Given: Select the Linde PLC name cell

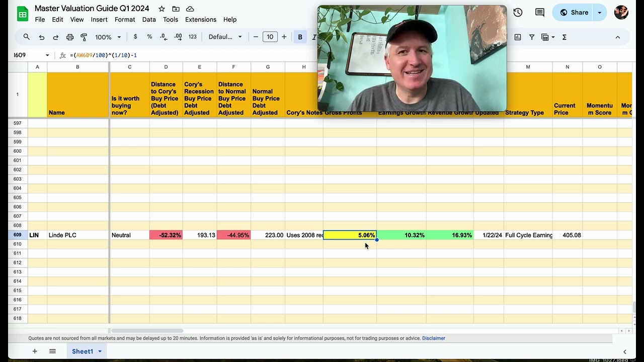Looking at the screenshot, I should pos(77,235).
